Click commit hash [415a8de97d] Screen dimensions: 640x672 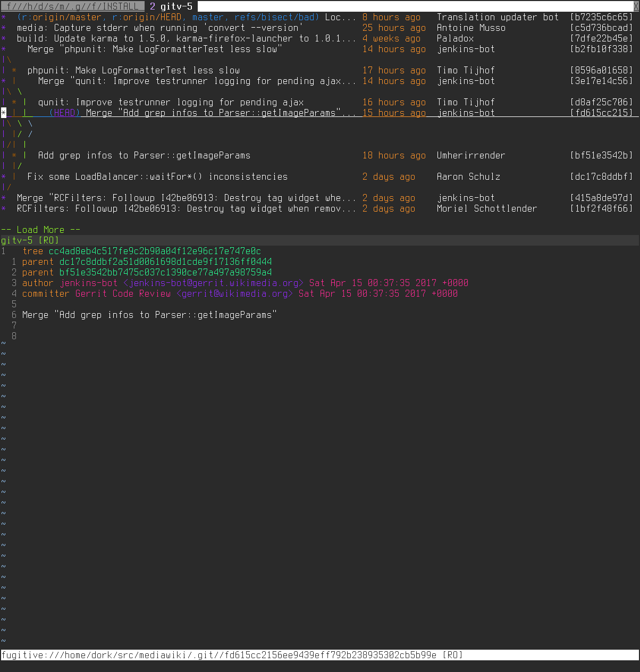click(601, 198)
